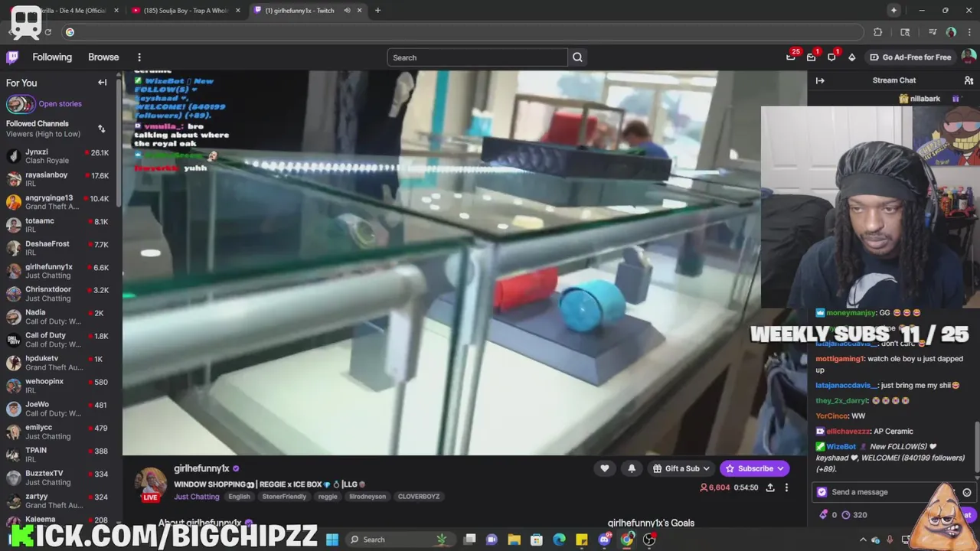Open the Twitch more options menu
980x551 pixels.
tap(139, 57)
